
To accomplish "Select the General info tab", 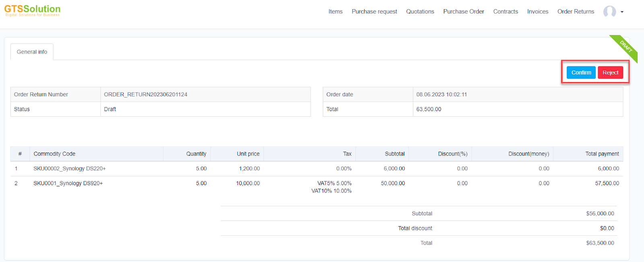I will click(32, 52).
